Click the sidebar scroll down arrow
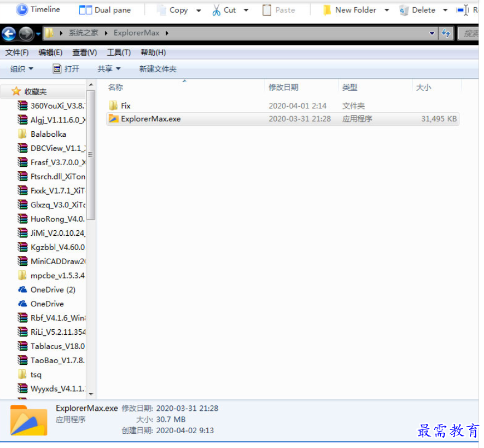The width and height of the screenshot is (484, 448). pos(91,394)
